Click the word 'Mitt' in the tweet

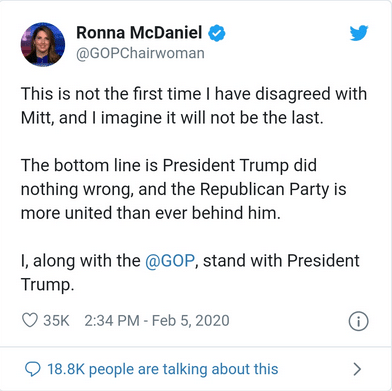click(x=35, y=117)
